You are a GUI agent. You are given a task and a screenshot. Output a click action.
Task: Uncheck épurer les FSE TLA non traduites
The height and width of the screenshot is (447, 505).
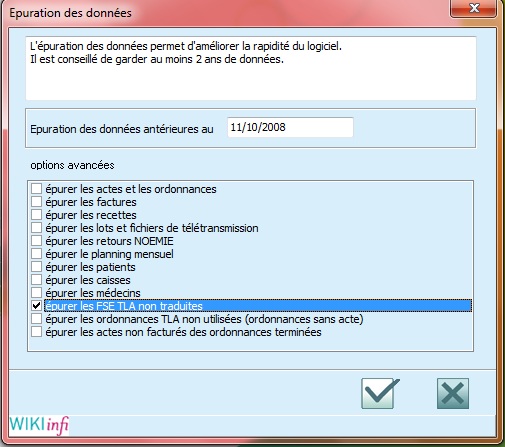(x=36, y=306)
